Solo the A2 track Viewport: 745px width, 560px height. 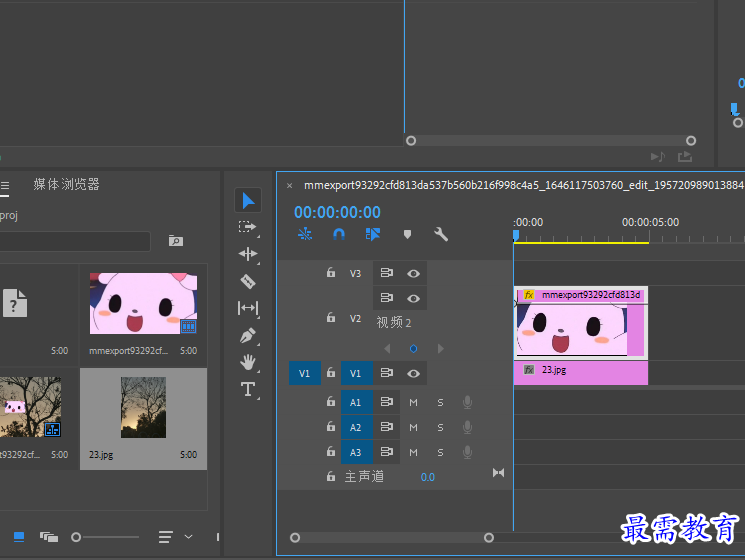(x=440, y=427)
